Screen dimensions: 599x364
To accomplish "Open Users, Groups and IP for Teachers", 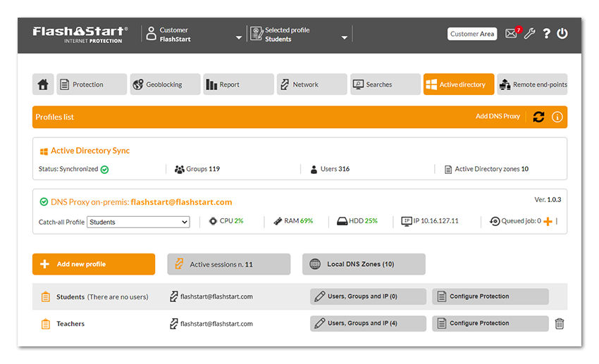I will tap(368, 324).
